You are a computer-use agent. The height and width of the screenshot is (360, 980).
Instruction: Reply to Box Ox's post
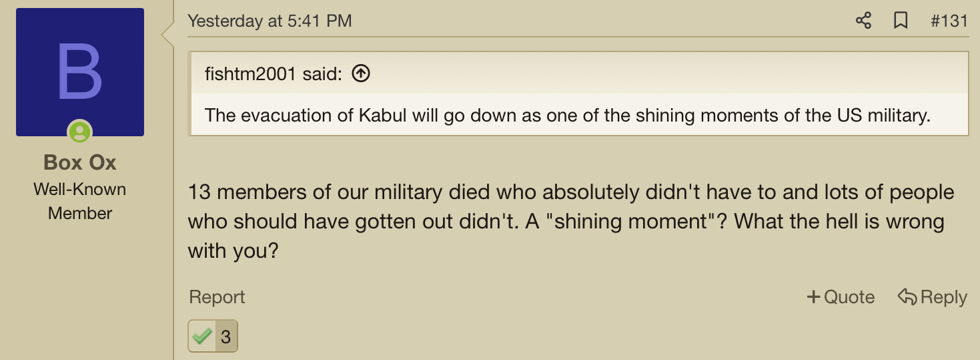click(933, 297)
